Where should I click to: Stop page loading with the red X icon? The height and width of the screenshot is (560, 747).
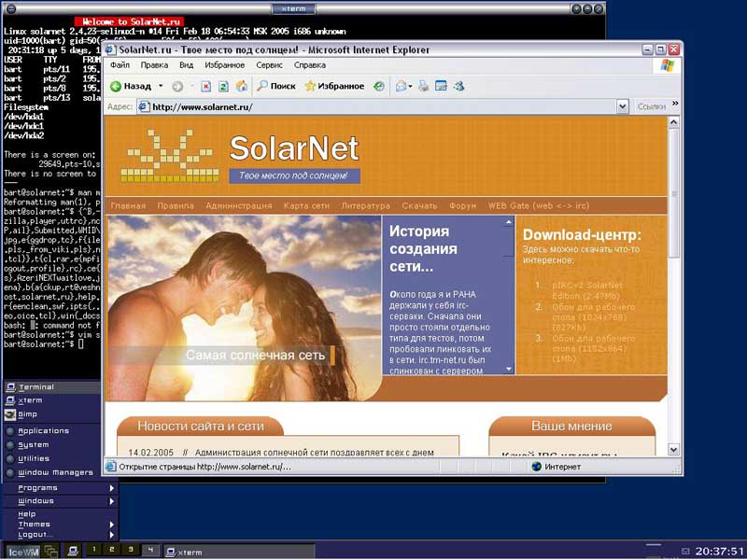tap(205, 86)
